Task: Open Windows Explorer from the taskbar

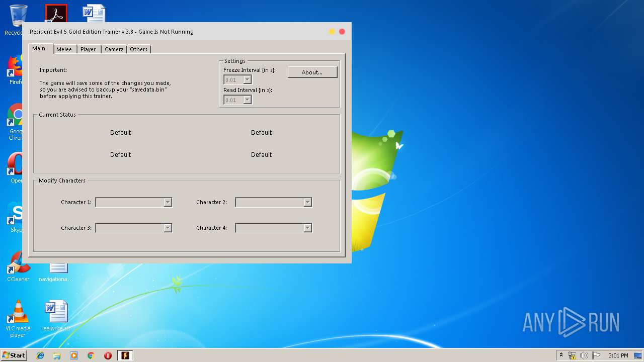Action: 57,355
